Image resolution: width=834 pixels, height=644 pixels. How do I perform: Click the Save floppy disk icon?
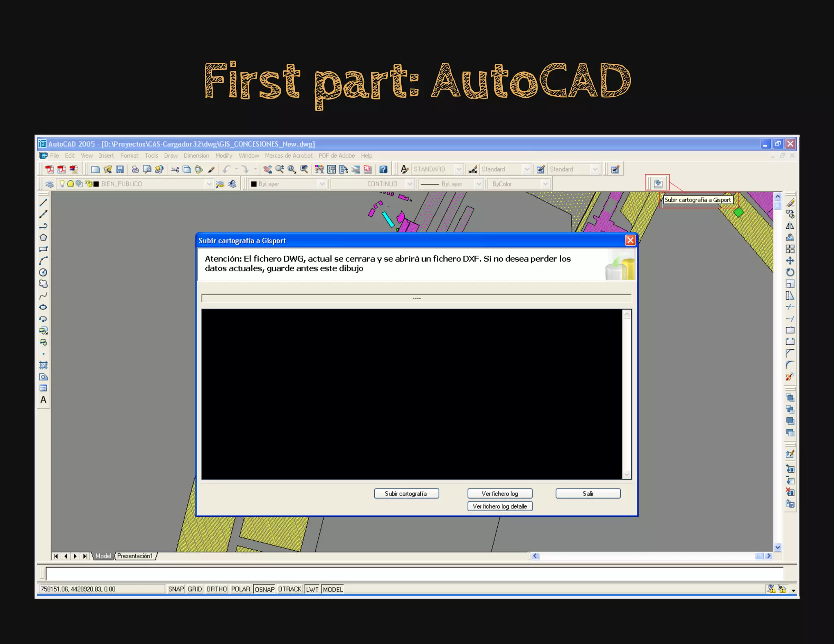click(120, 169)
